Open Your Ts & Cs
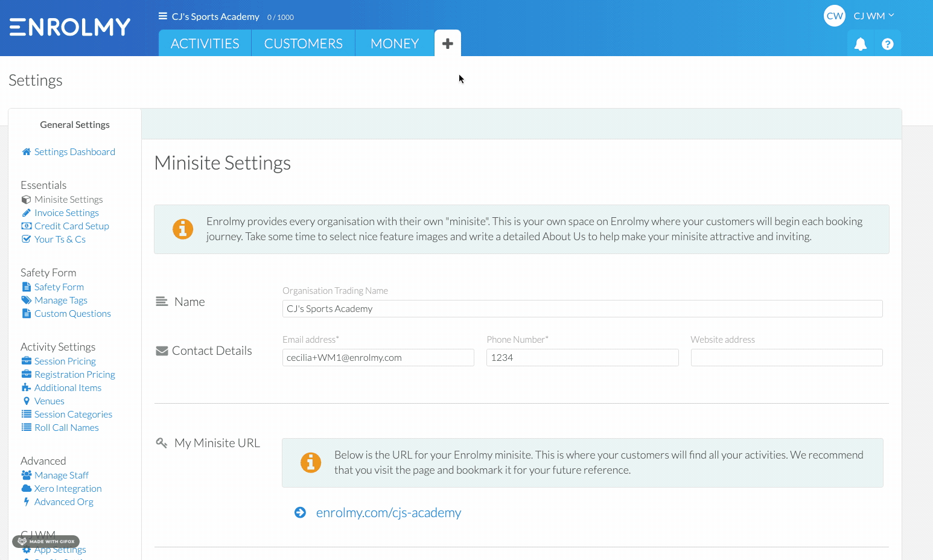933x560 pixels. click(x=60, y=240)
